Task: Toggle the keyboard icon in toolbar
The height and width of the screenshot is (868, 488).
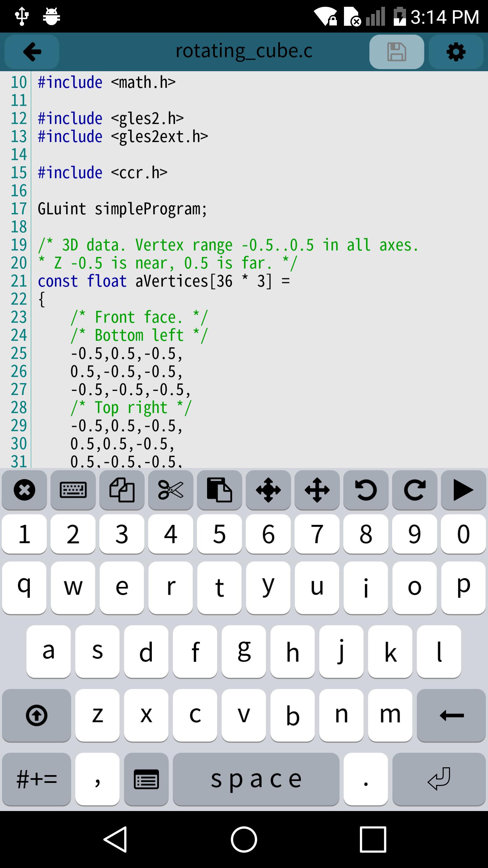Action: tap(73, 490)
